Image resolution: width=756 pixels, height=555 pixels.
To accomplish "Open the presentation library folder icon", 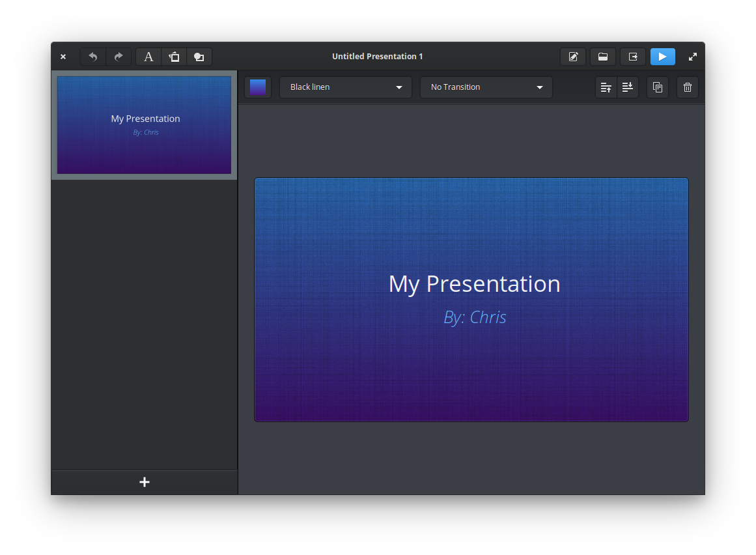I will 603,57.
